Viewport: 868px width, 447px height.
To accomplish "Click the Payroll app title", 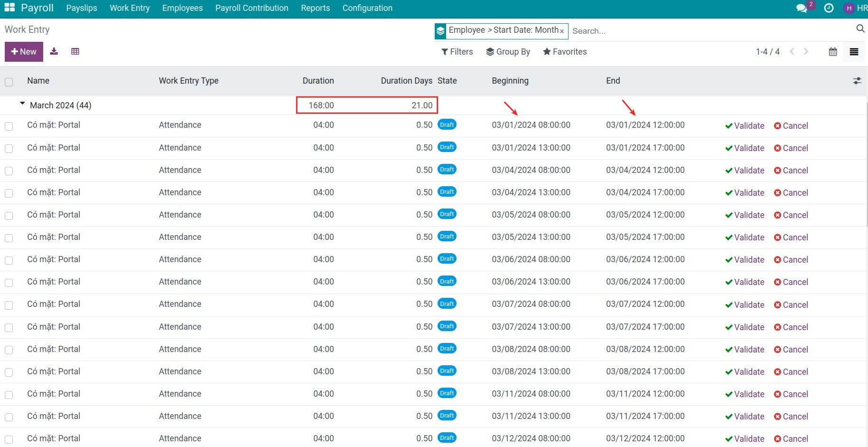I will pos(37,8).
